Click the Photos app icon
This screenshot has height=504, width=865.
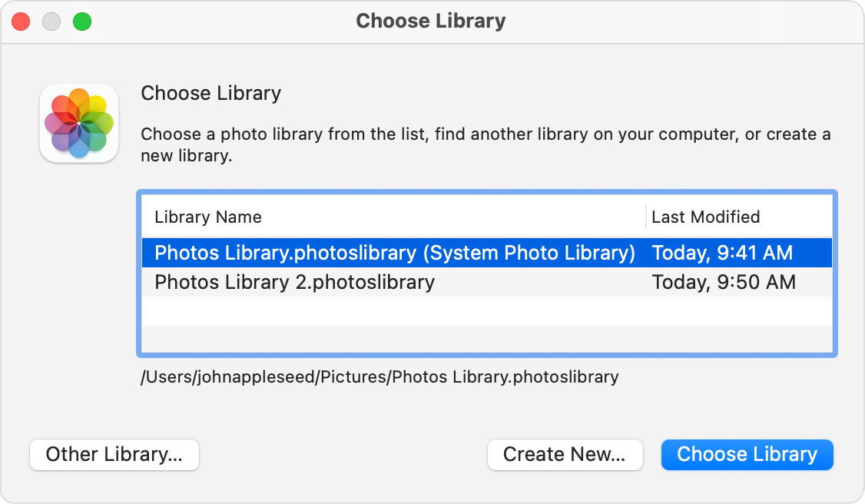pos(78,123)
